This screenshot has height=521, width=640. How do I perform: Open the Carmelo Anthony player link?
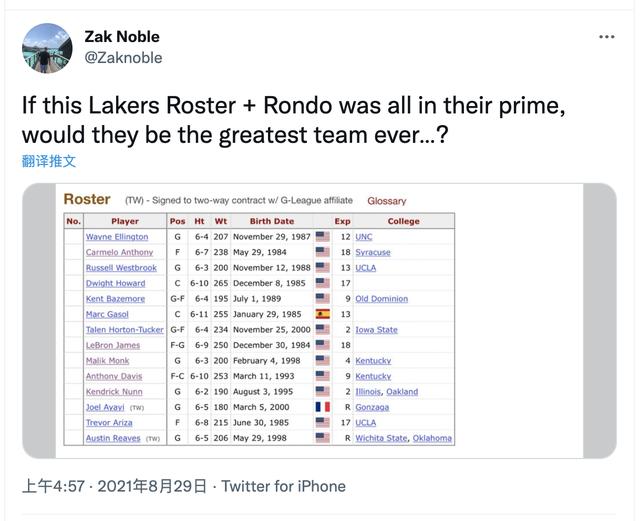119,252
